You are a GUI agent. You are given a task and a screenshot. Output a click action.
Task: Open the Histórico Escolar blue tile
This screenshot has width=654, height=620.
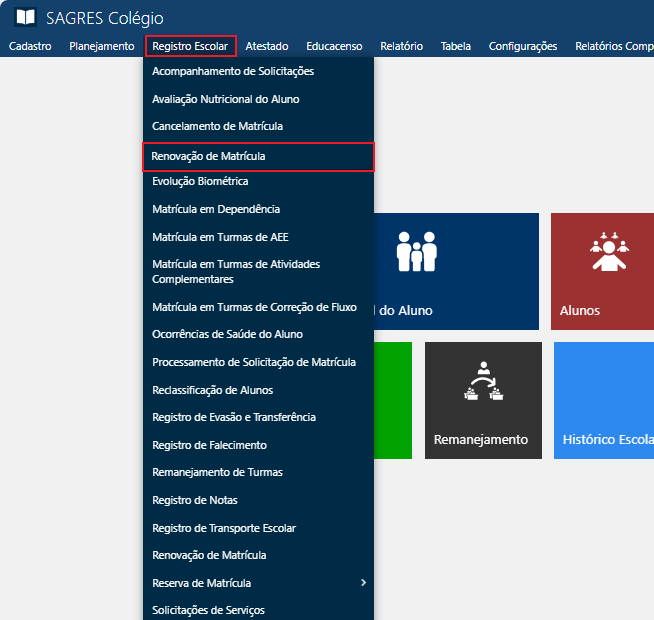click(x=604, y=400)
